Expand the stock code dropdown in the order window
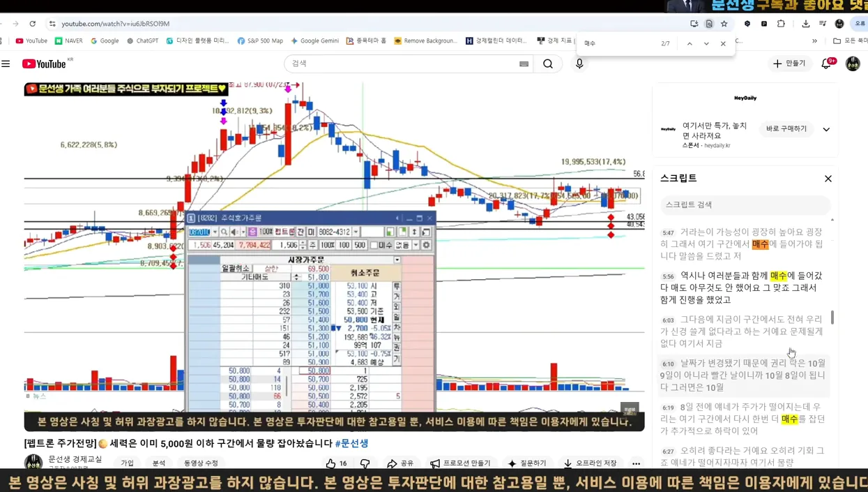The height and width of the screenshot is (492, 868). pyautogui.click(x=215, y=232)
